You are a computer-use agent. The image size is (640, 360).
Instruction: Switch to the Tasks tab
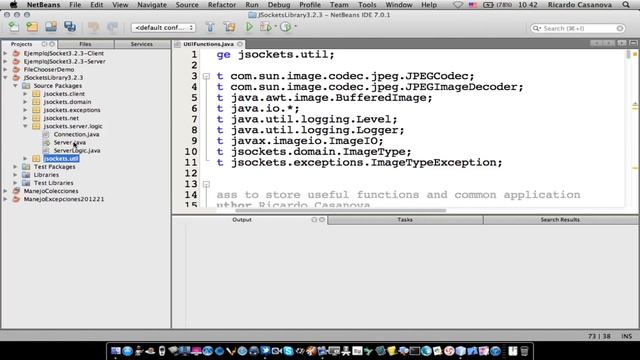coord(405,220)
